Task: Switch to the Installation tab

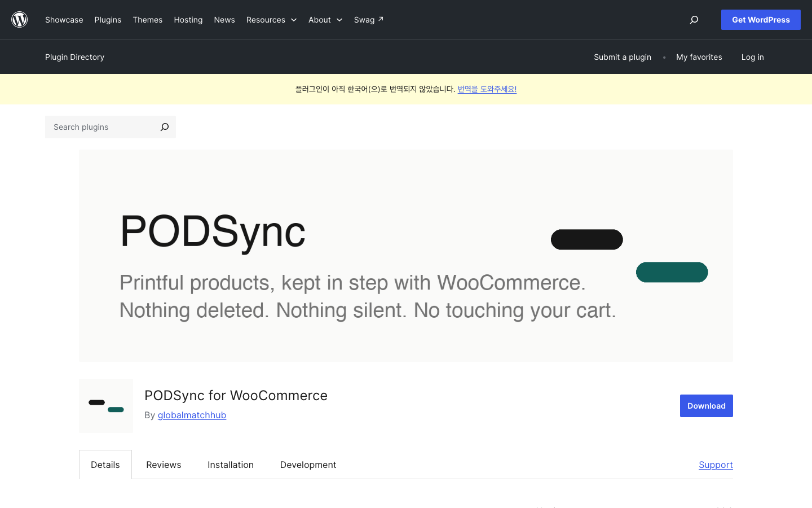Action: pos(231,465)
